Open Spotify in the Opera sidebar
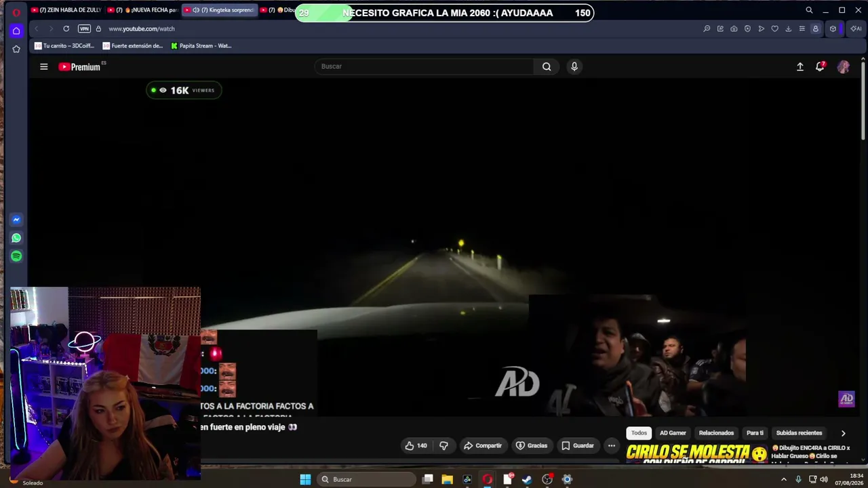 (16, 256)
